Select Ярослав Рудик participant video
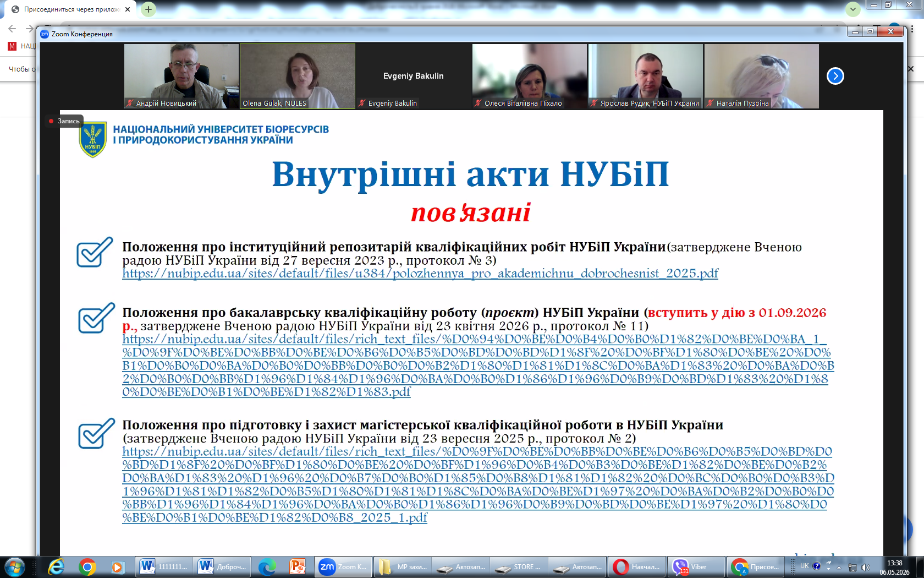The height and width of the screenshot is (578, 924). [x=646, y=76]
